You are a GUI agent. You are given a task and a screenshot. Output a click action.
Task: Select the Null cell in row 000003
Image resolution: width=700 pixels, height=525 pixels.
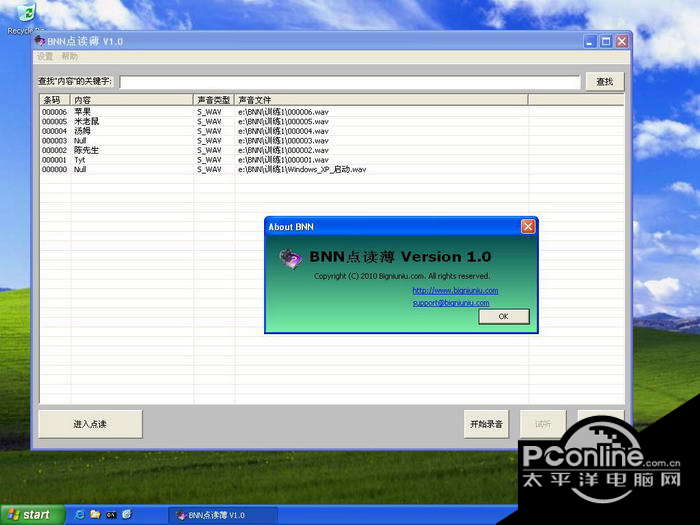point(80,141)
